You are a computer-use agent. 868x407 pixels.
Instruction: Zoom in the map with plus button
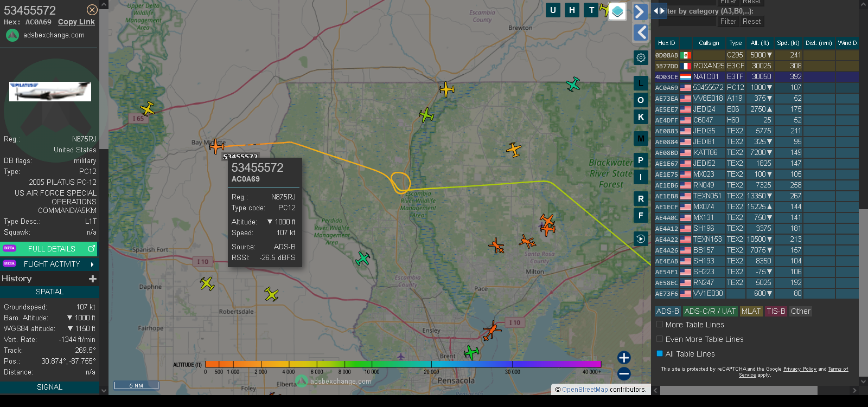[624, 358]
